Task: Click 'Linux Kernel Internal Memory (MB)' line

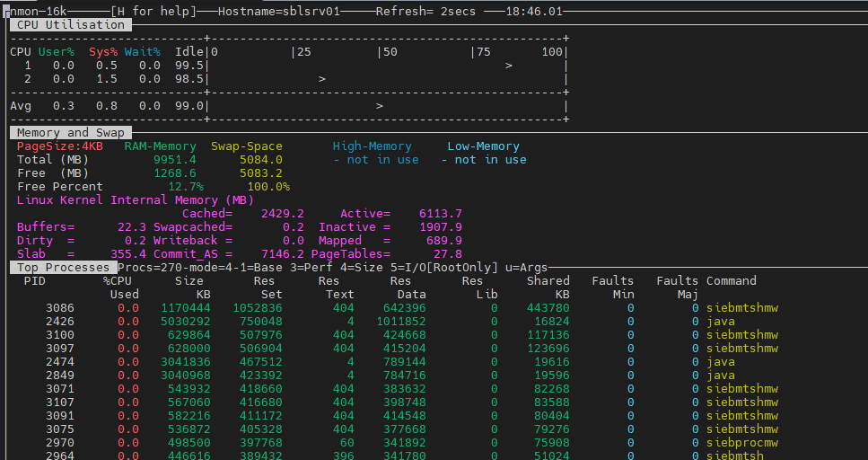Action: (x=136, y=200)
